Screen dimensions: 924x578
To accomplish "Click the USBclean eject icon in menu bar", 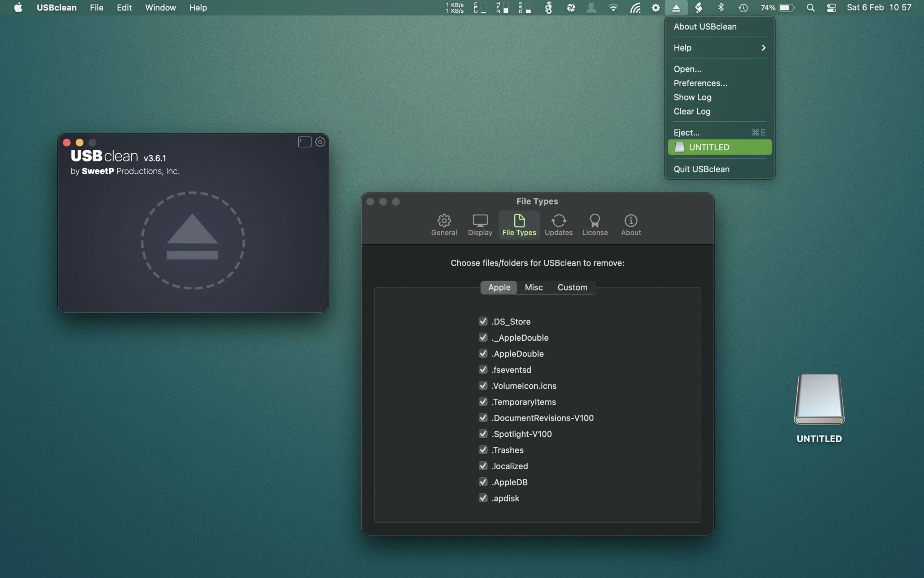I will pos(676,8).
